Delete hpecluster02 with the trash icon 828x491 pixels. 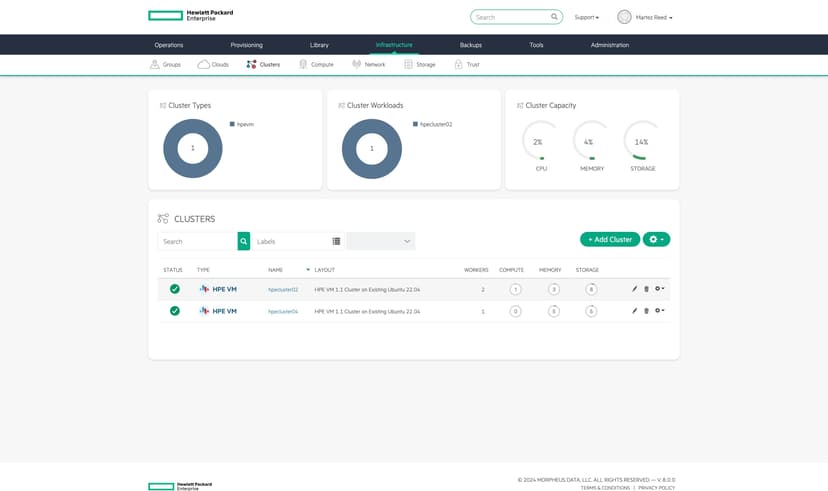click(x=646, y=289)
